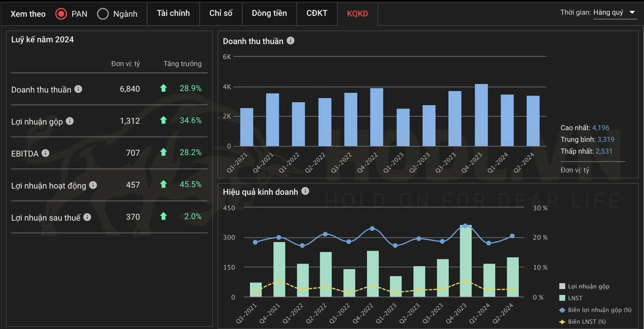Open the Chỉ số tab
Image resolution: width=644 pixels, height=329 pixels.
click(221, 13)
